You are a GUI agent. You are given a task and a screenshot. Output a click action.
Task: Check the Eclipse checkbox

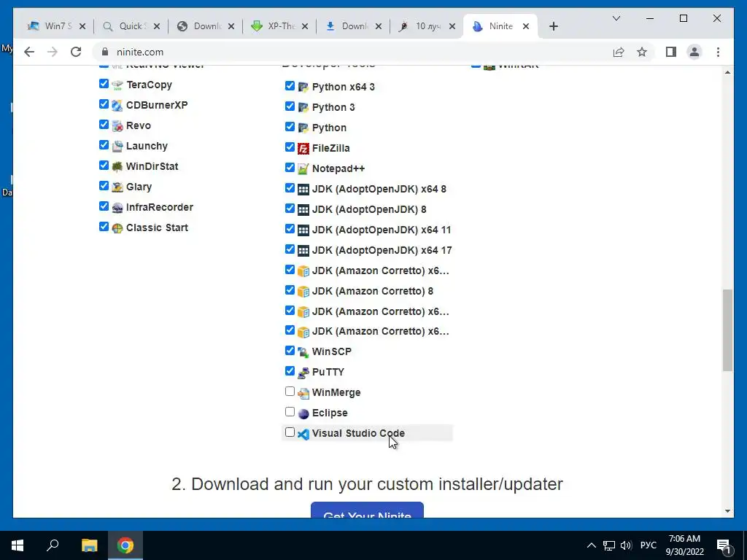click(x=290, y=412)
